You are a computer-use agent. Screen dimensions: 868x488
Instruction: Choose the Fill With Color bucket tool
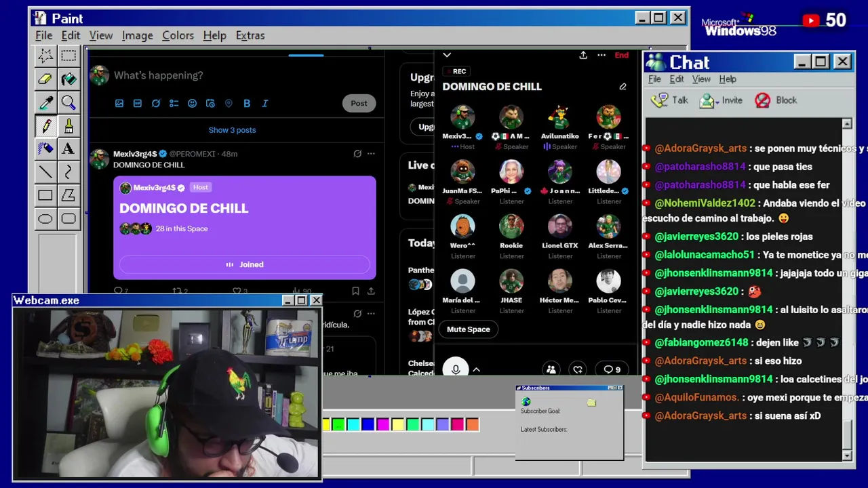pyautogui.click(x=68, y=79)
